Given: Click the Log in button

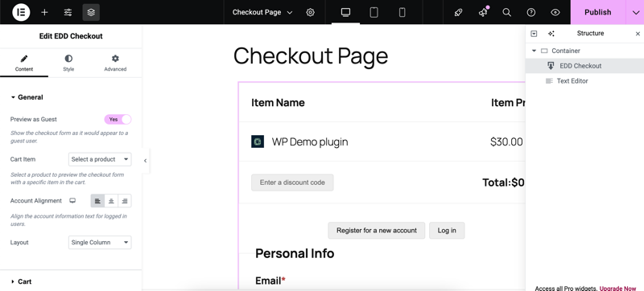Looking at the screenshot, I should (x=447, y=231).
